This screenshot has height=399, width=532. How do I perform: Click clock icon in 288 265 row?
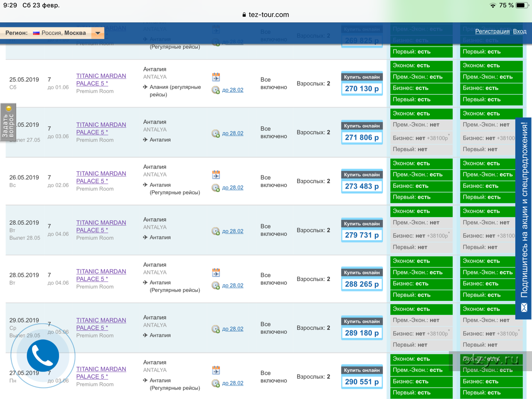(x=216, y=286)
